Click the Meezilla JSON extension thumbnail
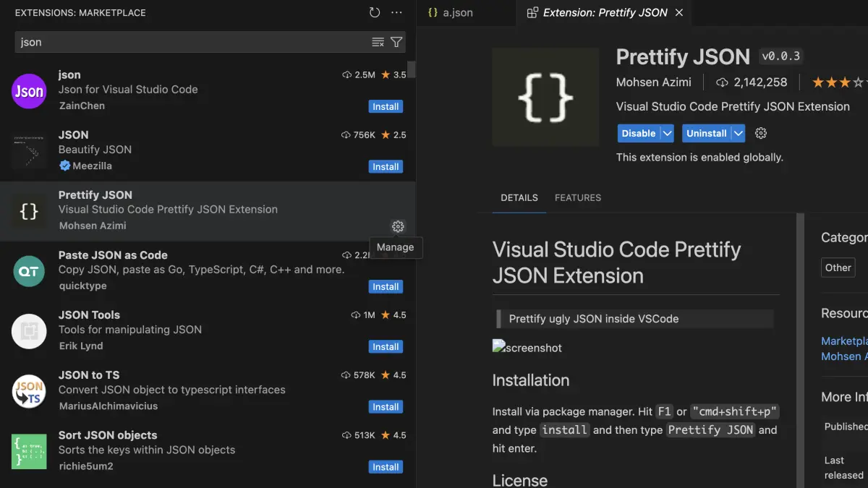This screenshot has width=868, height=488. (29, 151)
